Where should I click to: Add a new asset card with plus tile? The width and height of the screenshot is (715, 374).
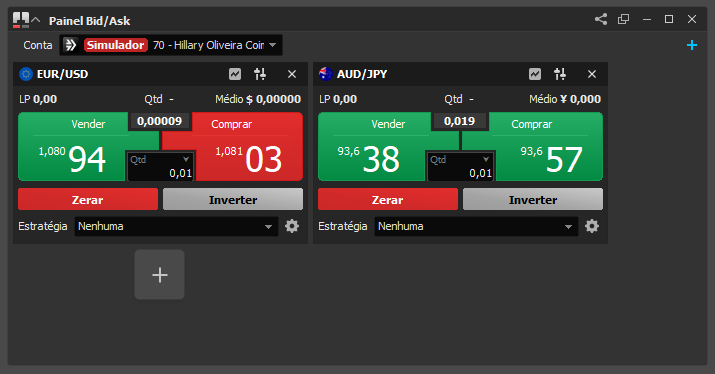160,275
